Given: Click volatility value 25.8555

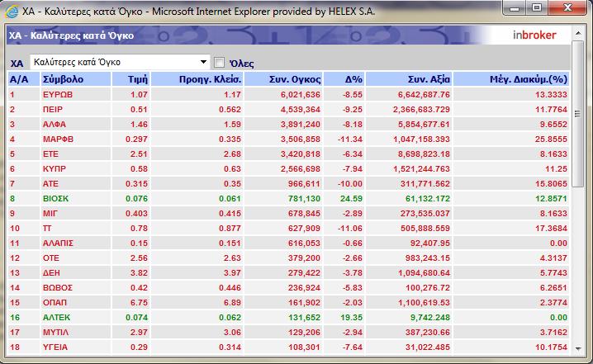Looking at the screenshot, I should point(551,139).
